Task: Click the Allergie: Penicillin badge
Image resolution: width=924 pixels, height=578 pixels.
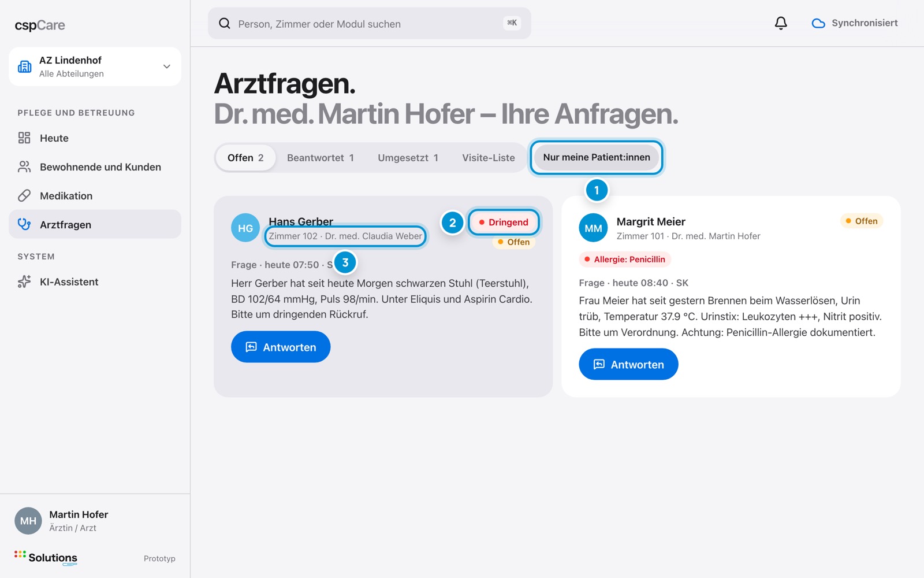Action: 625,259
